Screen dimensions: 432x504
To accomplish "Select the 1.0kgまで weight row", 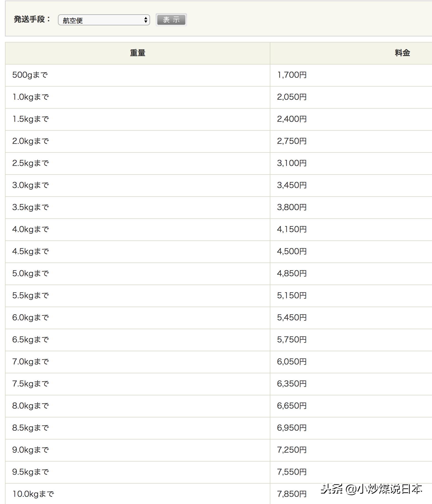I will click(31, 97).
